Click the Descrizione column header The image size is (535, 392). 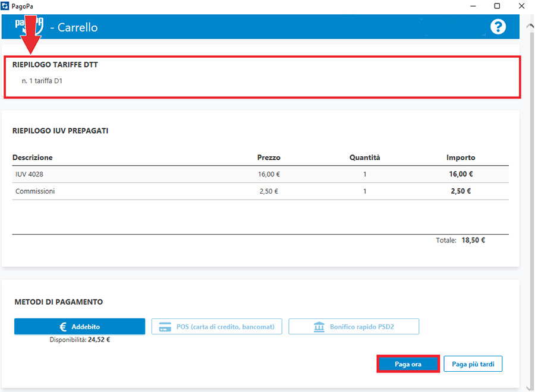pos(33,157)
